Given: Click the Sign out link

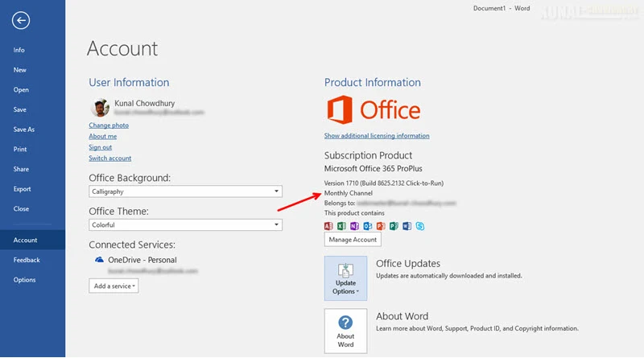Looking at the screenshot, I should [x=100, y=147].
